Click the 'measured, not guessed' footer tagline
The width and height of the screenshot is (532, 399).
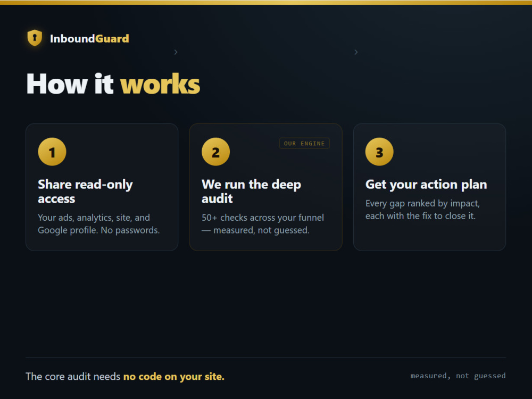tap(458, 376)
